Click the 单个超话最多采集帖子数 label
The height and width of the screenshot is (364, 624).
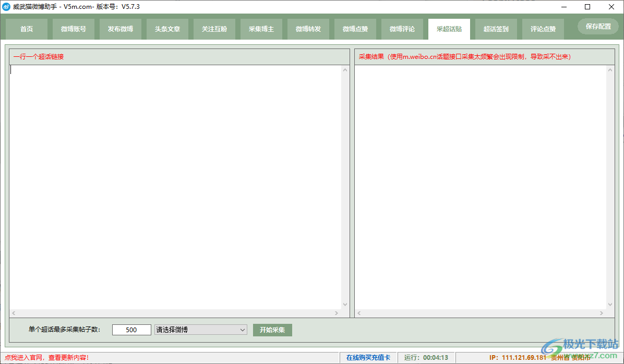[x=65, y=330]
